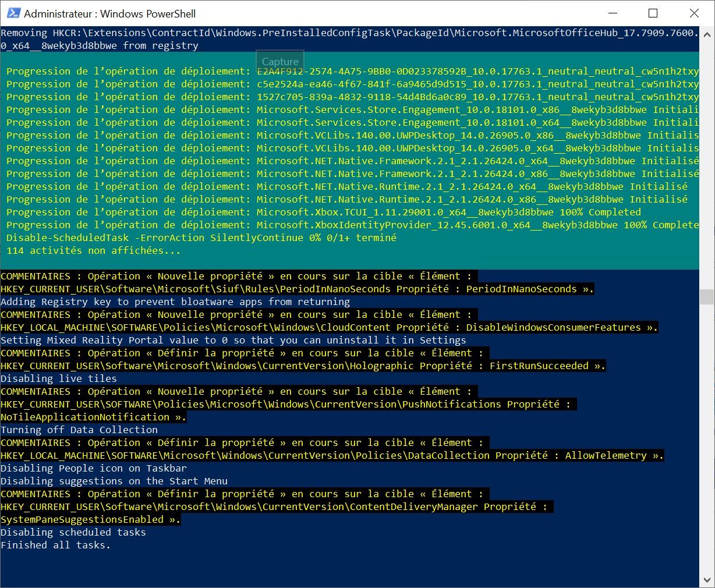Click the XboxIdentityProvider deployment progress line
This screenshot has width=715, height=588.
tap(352, 225)
